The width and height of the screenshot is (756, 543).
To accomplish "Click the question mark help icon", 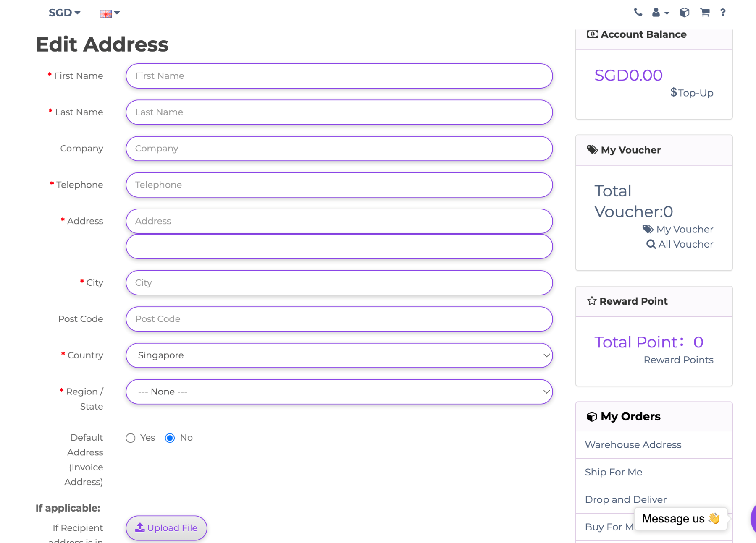I will point(722,13).
